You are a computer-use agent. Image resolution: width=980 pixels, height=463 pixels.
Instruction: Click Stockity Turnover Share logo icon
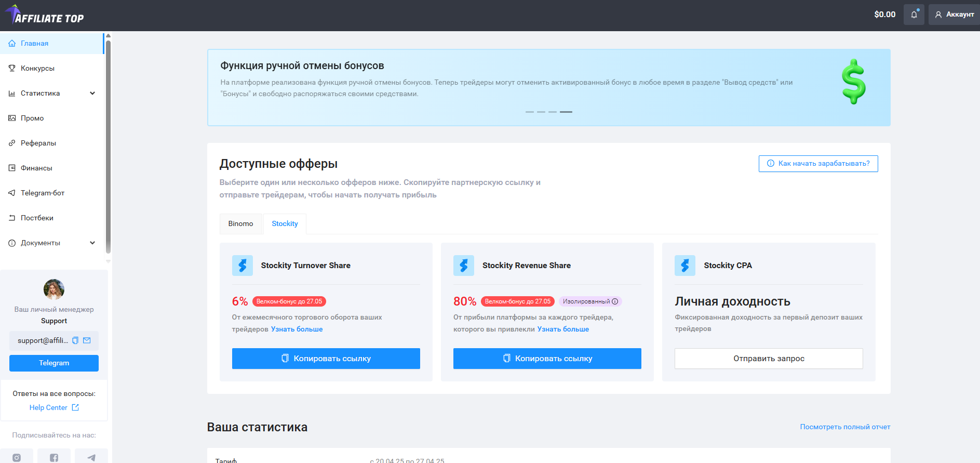[x=243, y=266]
